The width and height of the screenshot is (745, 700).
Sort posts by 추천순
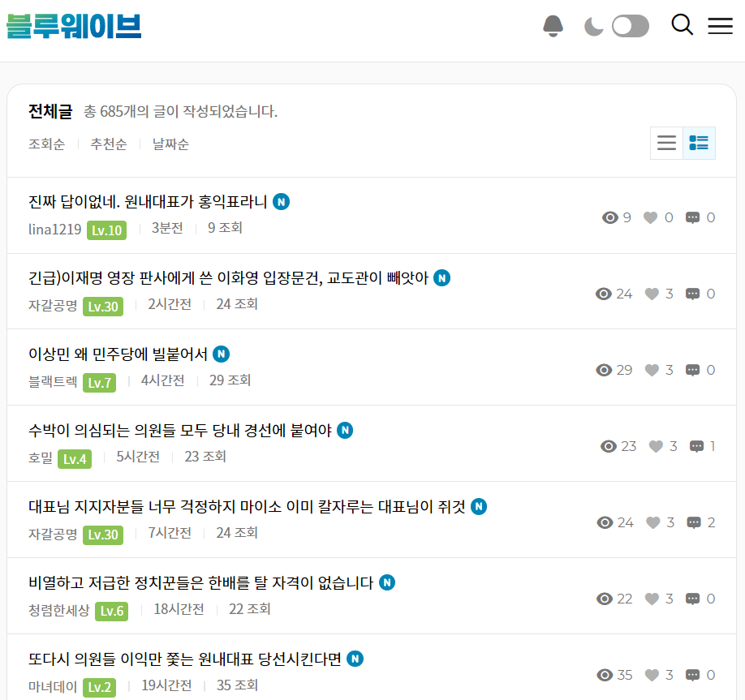pyautogui.click(x=109, y=144)
